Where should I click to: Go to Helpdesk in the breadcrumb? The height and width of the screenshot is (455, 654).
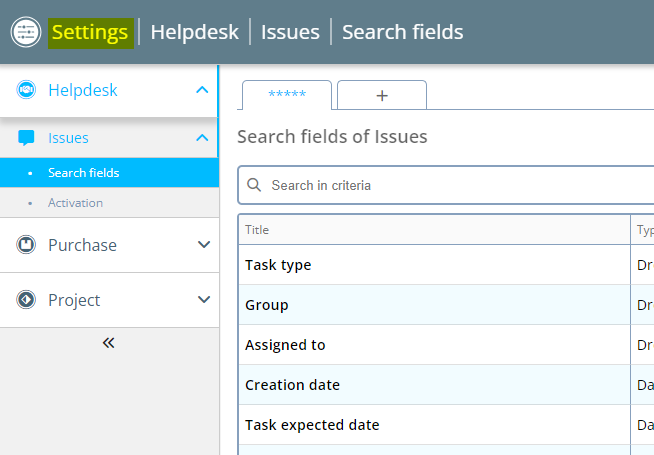pos(194,32)
